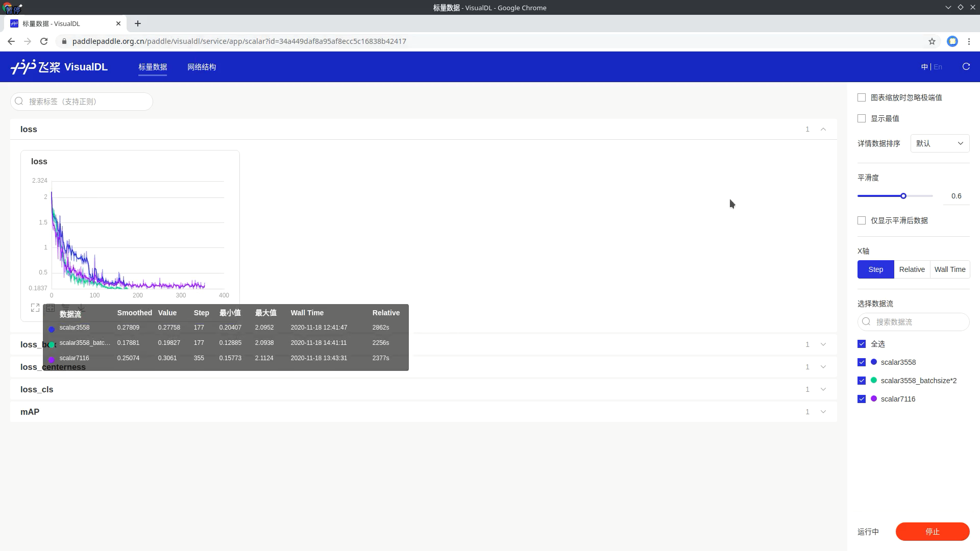The height and width of the screenshot is (551, 980).
Task: Open the loss chart run-list icon
Action: click(x=65, y=307)
